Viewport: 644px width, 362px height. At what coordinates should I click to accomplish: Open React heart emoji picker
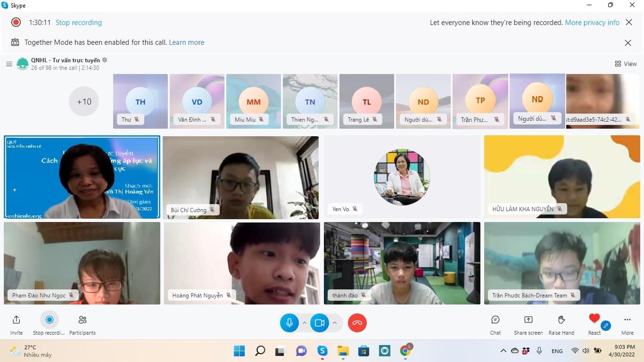(x=594, y=319)
